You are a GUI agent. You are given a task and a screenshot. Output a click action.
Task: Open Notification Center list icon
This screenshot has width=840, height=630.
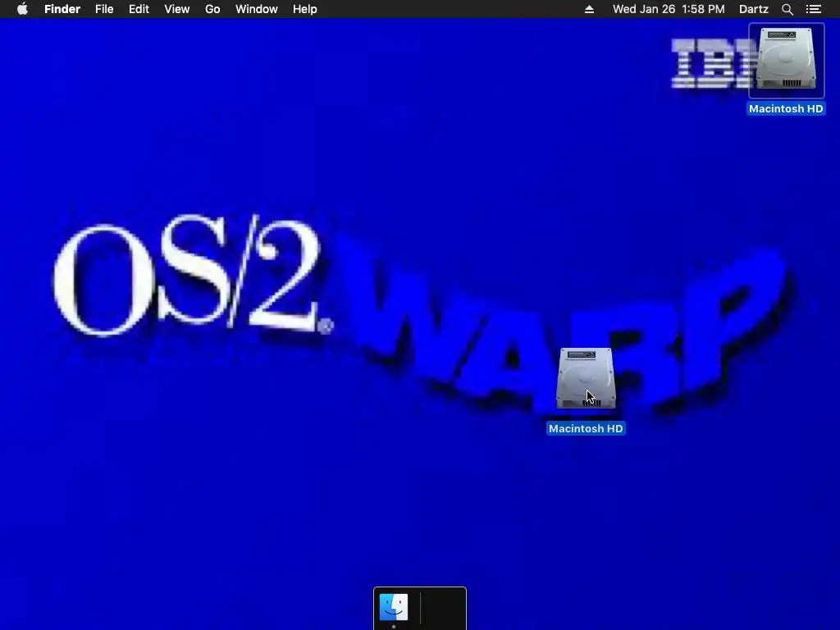[814, 9]
